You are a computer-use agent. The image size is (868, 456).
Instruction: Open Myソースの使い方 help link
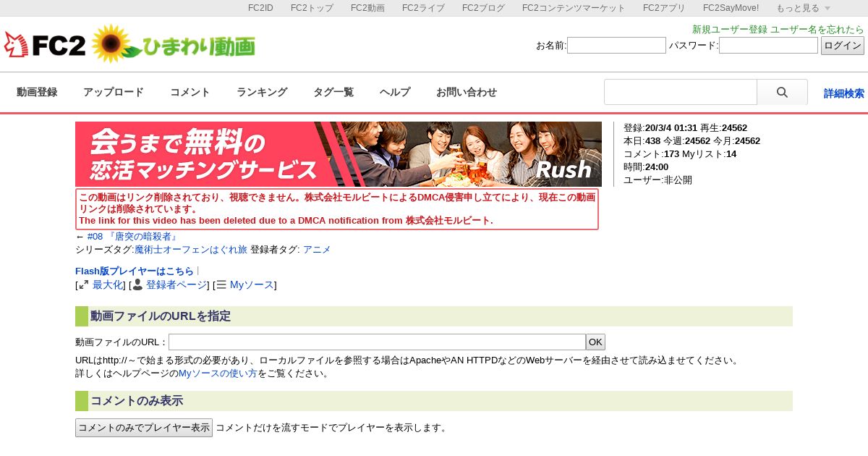(218, 373)
